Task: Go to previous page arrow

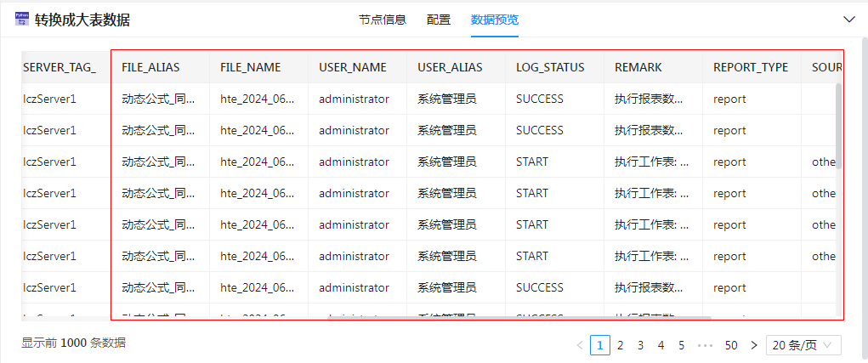Action: point(580,345)
